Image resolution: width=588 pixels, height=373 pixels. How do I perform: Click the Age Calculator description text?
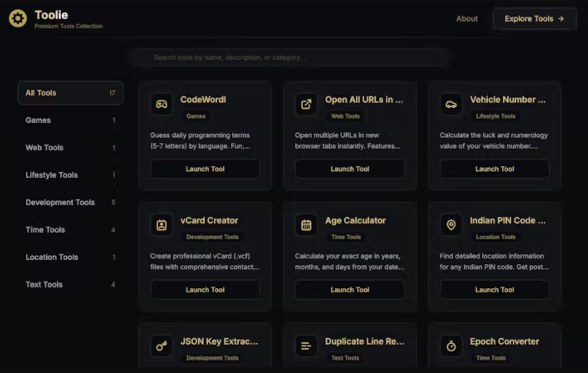tap(349, 262)
